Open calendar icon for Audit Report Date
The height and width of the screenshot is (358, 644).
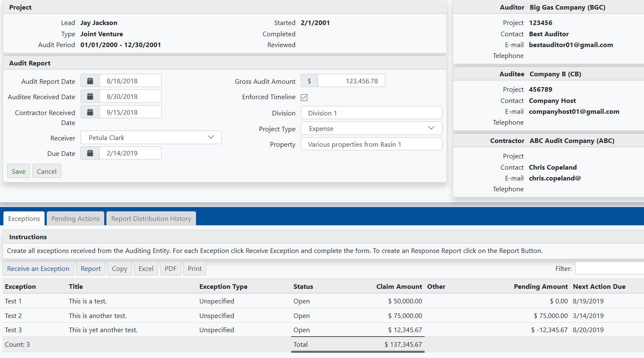click(x=90, y=81)
